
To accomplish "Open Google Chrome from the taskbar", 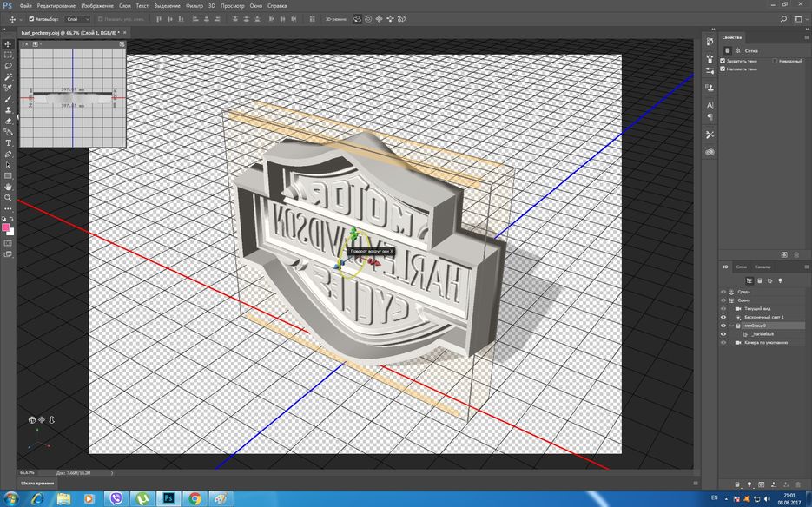I will coord(195,498).
